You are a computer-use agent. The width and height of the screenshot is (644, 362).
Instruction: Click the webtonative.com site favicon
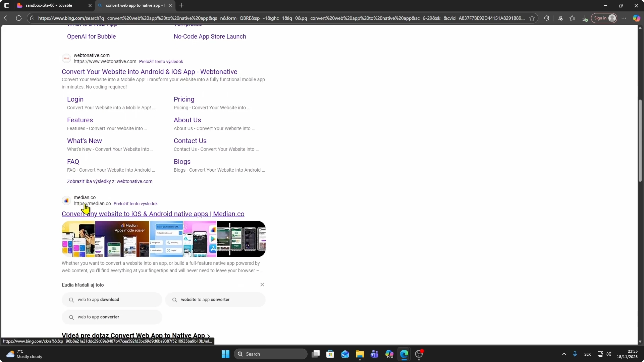click(66, 58)
